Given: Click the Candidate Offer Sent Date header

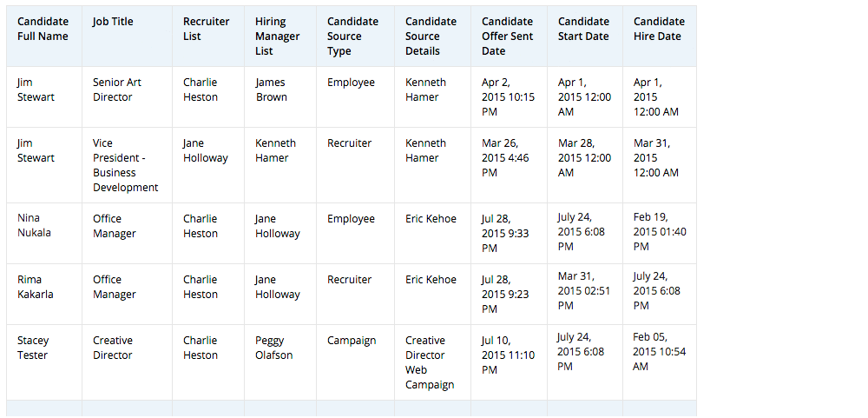Looking at the screenshot, I should point(507,36).
